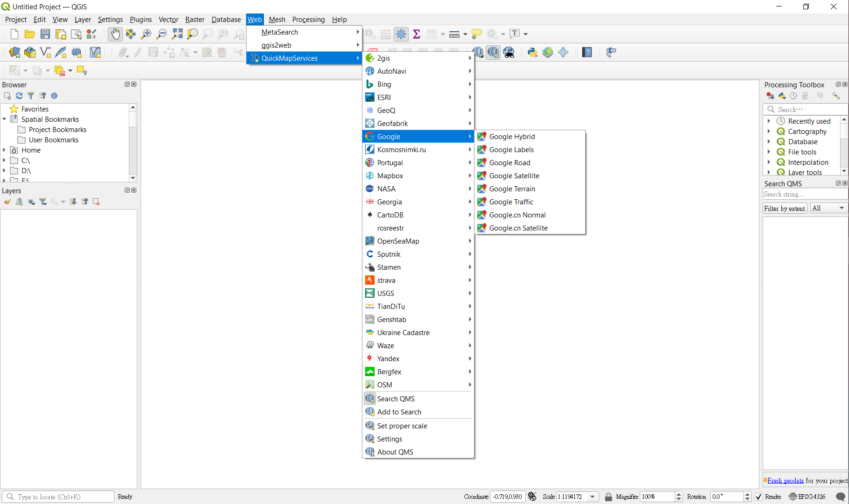Expand the C:\ drive in Browser
The image size is (849, 504).
[x=4, y=161]
